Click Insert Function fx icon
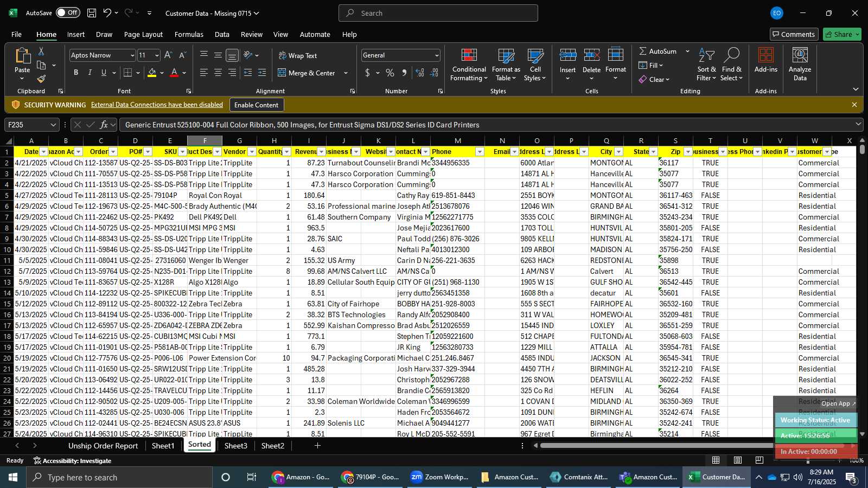The height and width of the screenshot is (488, 868). click(x=104, y=125)
